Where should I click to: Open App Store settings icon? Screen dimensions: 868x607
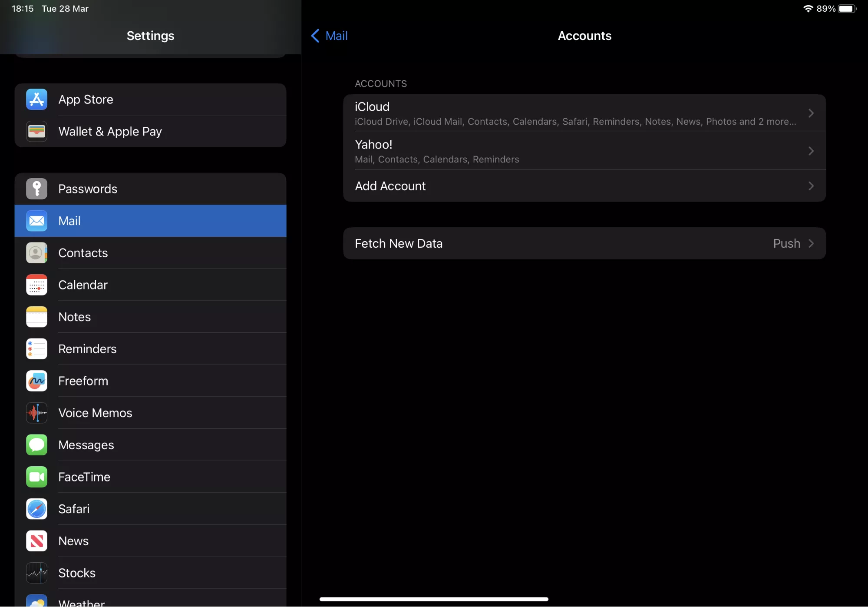click(36, 100)
